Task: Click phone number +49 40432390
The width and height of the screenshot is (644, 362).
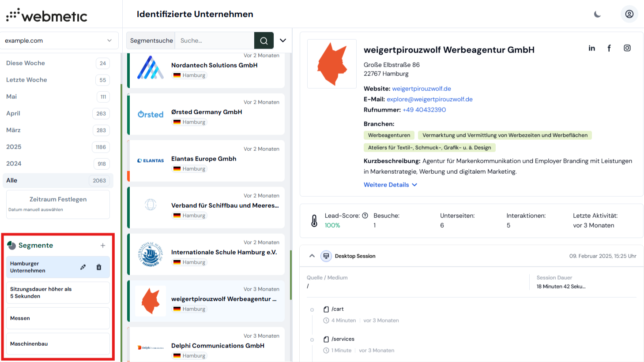Action: 424,110
